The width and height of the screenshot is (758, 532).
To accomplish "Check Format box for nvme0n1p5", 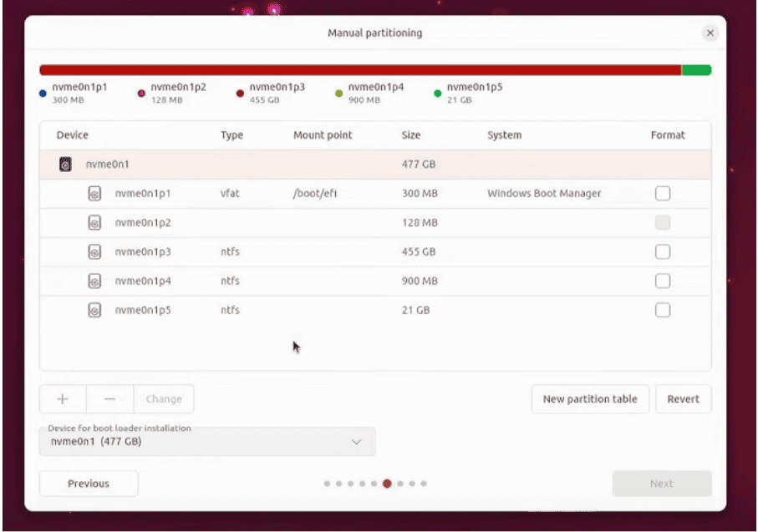I will pyautogui.click(x=662, y=310).
